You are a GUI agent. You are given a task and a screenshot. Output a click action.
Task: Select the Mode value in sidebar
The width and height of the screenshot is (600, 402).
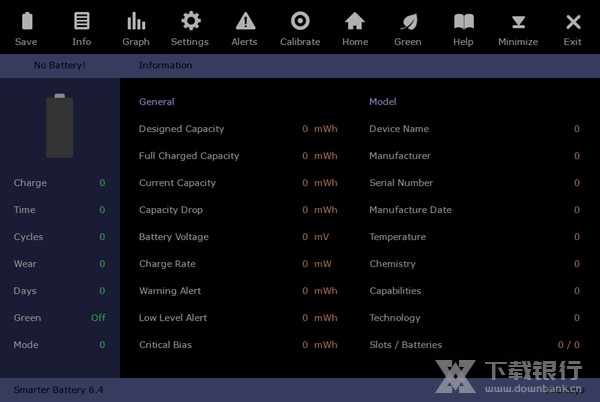coord(101,345)
